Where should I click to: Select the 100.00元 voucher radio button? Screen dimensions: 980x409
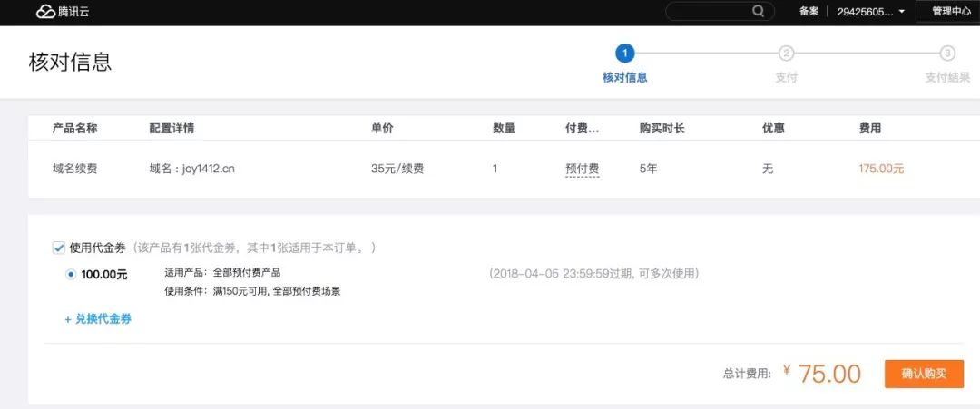pos(71,274)
